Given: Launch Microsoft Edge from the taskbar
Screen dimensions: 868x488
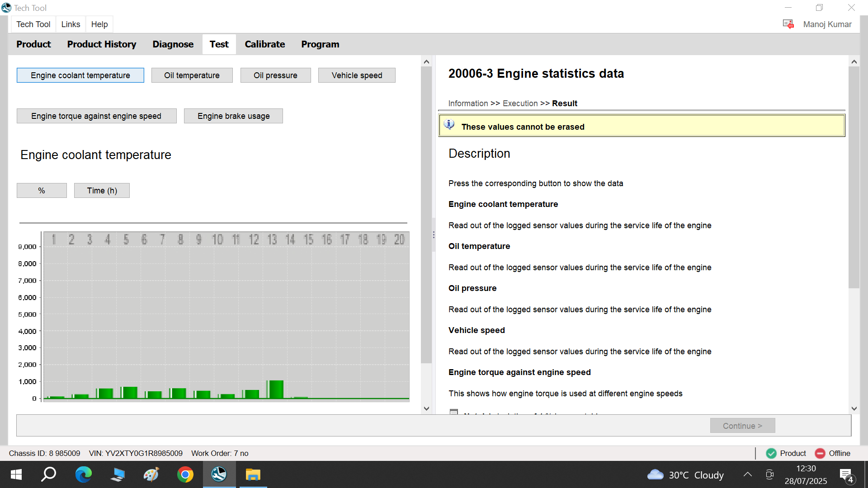Looking at the screenshot, I should click(x=83, y=474).
